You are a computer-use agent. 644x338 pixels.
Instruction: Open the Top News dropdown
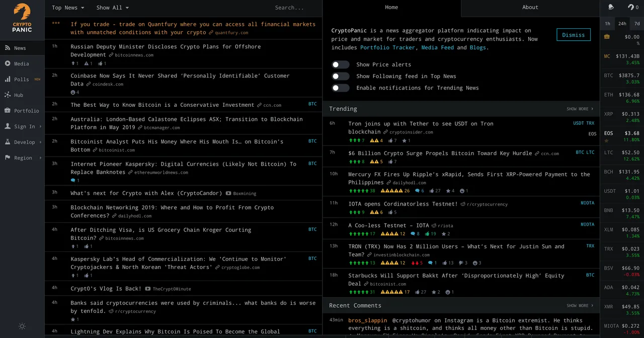tap(68, 8)
